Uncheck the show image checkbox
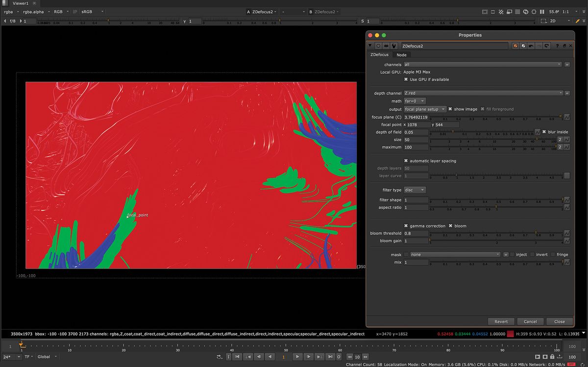The image size is (588, 367). [x=449, y=109]
